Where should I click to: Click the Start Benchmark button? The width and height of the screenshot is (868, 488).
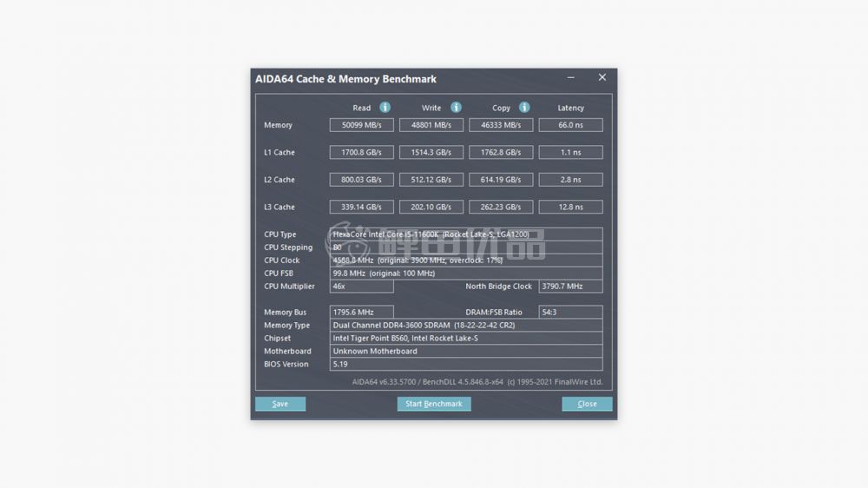click(x=434, y=404)
